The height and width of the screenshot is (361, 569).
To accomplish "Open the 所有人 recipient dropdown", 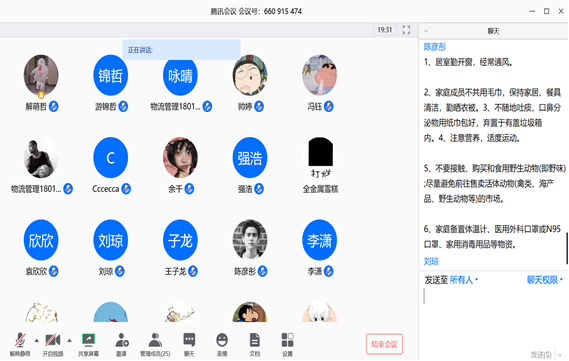I will coord(464,280).
